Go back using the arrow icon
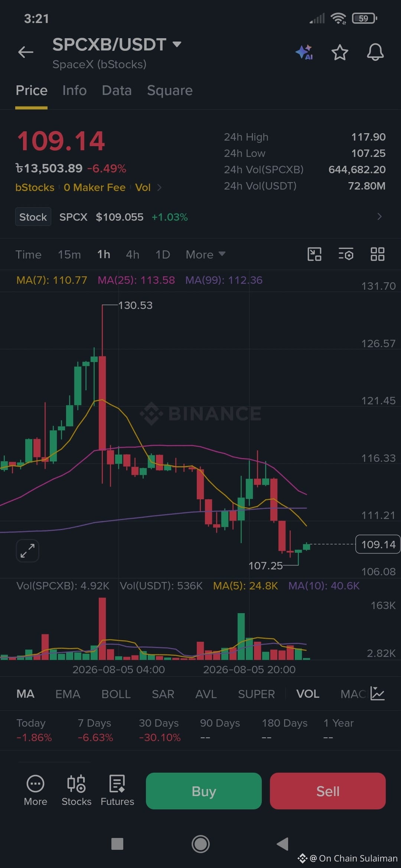Screen dimensions: 401x868 click(x=26, y=52)
